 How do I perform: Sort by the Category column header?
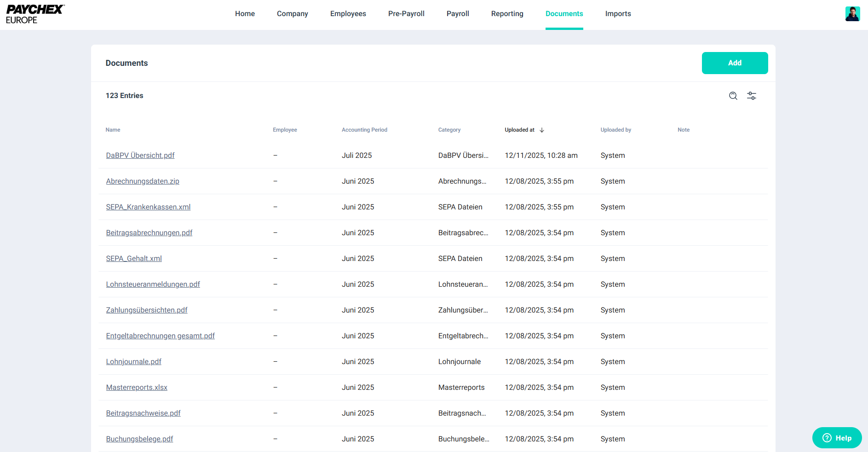(x=449, y=130)
